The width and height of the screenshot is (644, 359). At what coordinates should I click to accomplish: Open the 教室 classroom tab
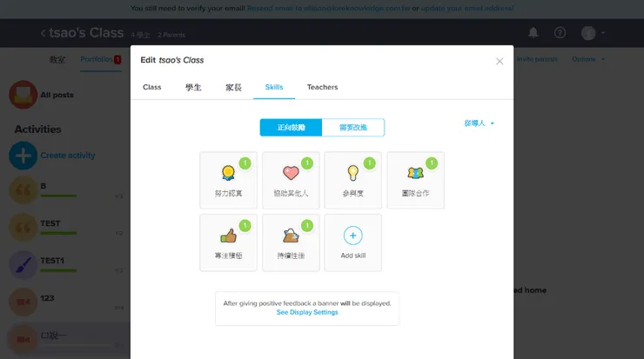[x=57, y=59]
